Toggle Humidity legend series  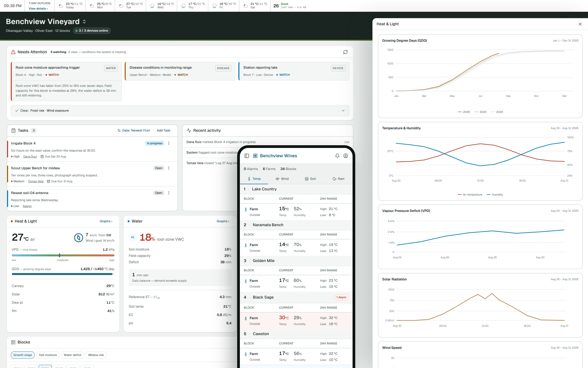tap(495, 195)
